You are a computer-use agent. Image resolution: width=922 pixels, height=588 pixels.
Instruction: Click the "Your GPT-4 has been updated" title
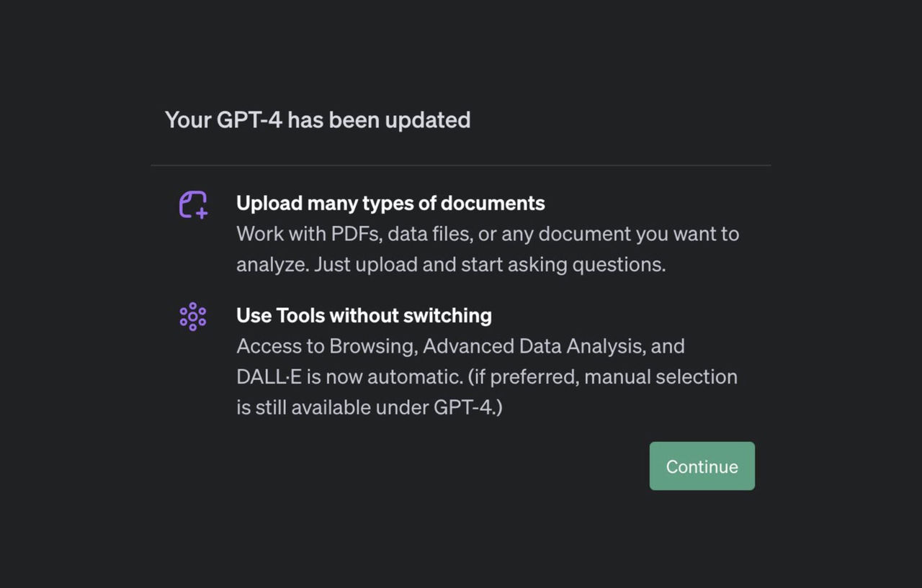click(318, 119)
